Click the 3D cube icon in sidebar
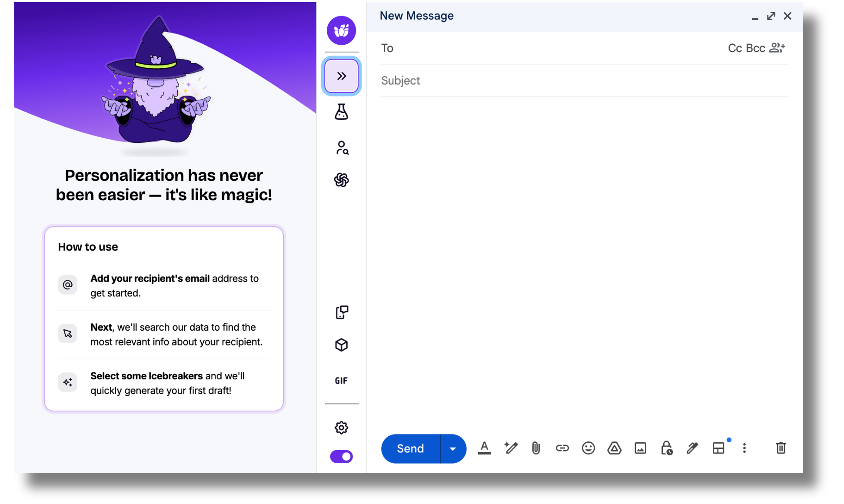The width and height of the screenshot is (844, 504). 341,345
